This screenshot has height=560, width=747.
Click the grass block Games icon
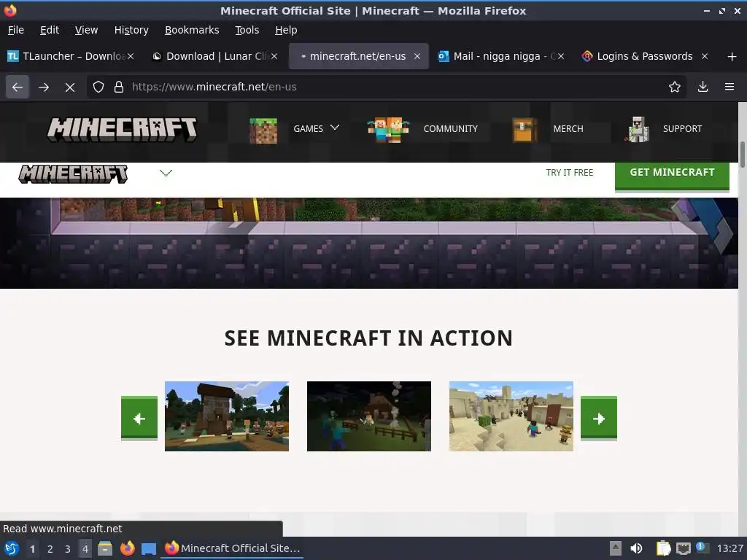[263, 130]
